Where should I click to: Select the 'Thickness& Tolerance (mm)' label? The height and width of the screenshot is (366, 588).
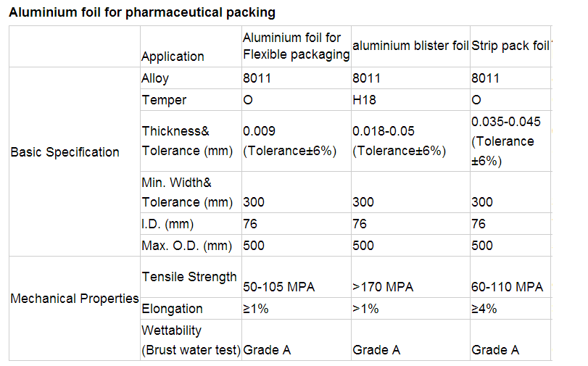tap(187, 141)
